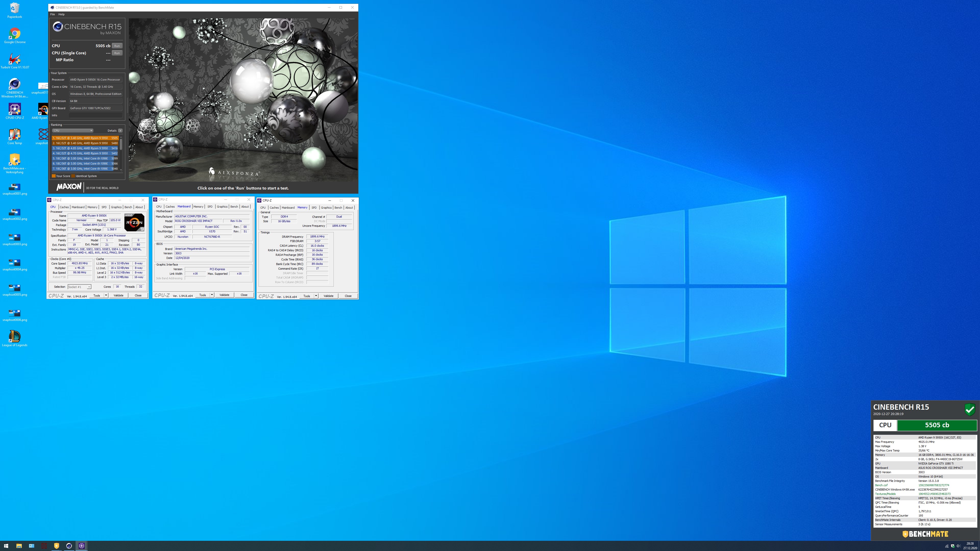
Task: Run the CPU multi-core benchmark
Action: click(117, 46)
